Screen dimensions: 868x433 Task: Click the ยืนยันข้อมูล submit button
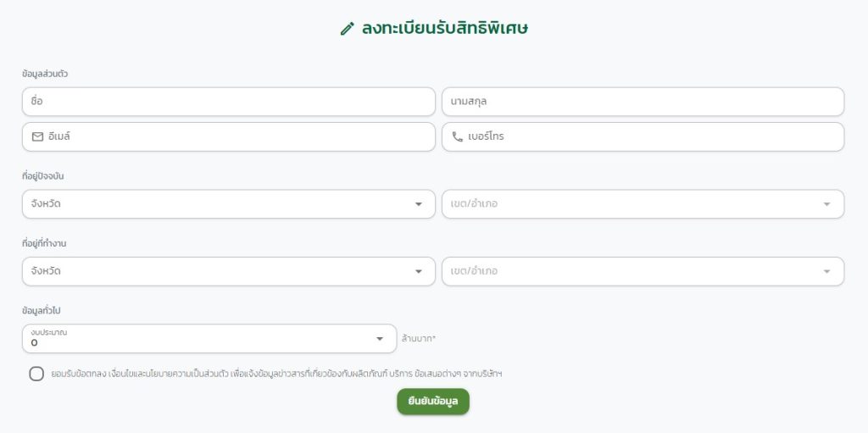tap(433, 402)
